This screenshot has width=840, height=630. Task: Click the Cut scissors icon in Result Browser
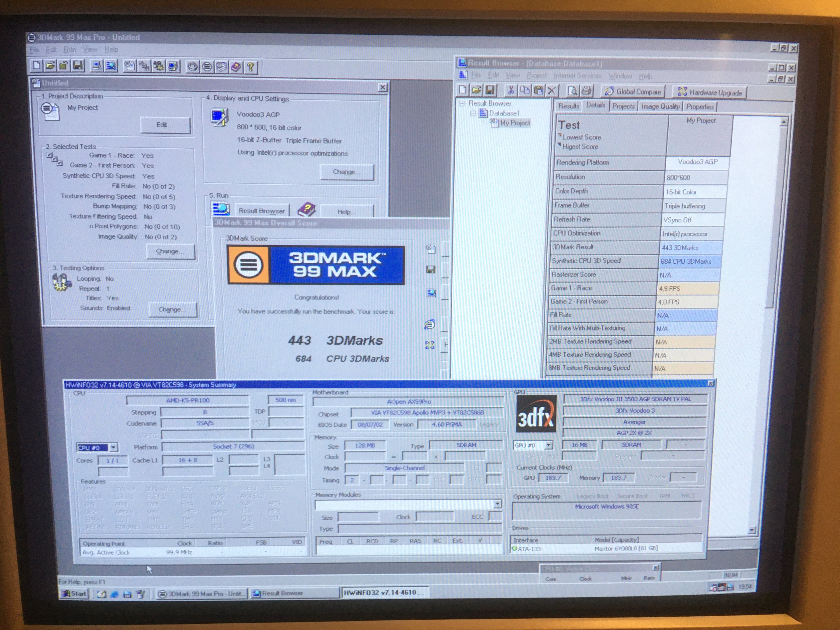pyautogui.click(x=511, y=90)
